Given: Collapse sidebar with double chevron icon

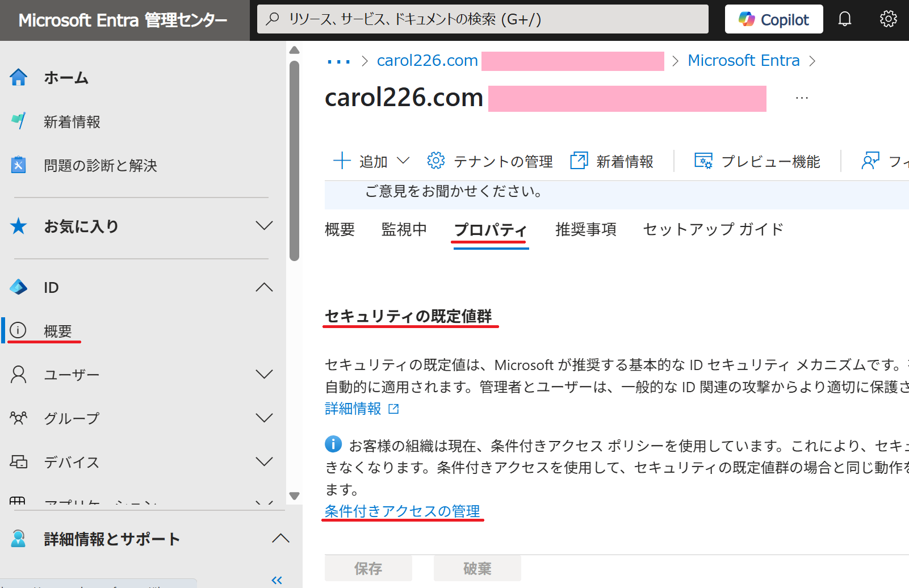Looking at the screenshot, I should pos(277,579).
